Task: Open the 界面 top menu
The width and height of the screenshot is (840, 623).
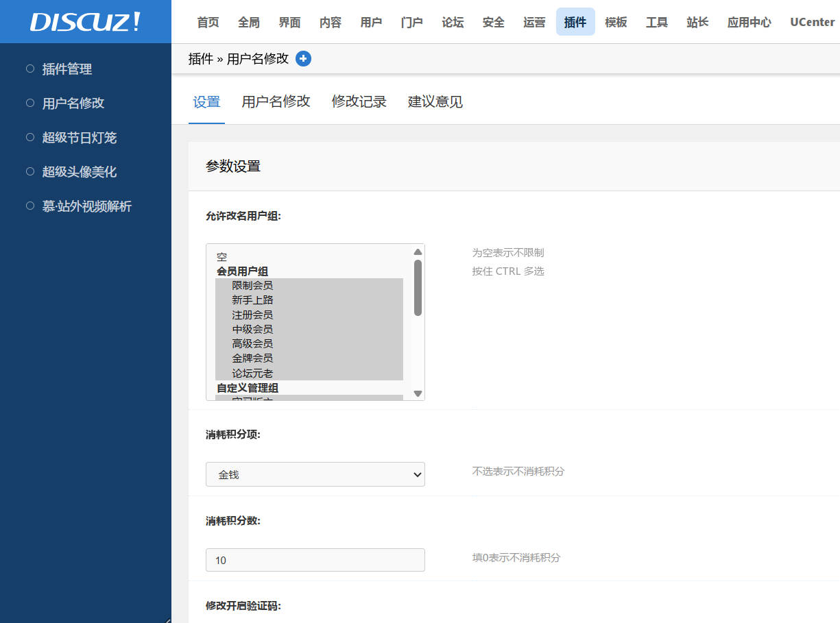Action: (x=289, y=22)
